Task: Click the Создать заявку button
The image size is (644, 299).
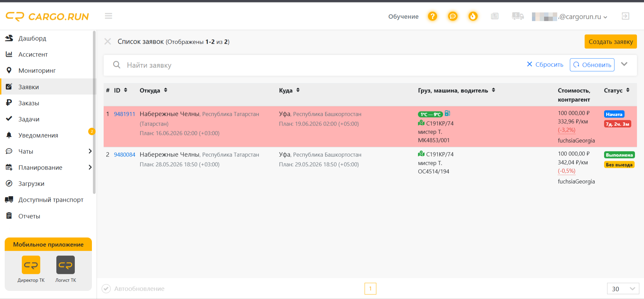Action: point(610,42)
